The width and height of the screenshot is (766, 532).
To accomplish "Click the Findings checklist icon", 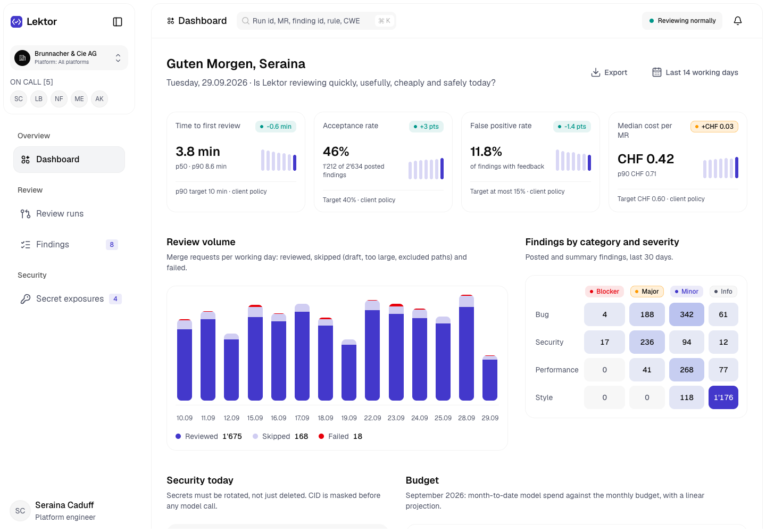I will [26, 245].
